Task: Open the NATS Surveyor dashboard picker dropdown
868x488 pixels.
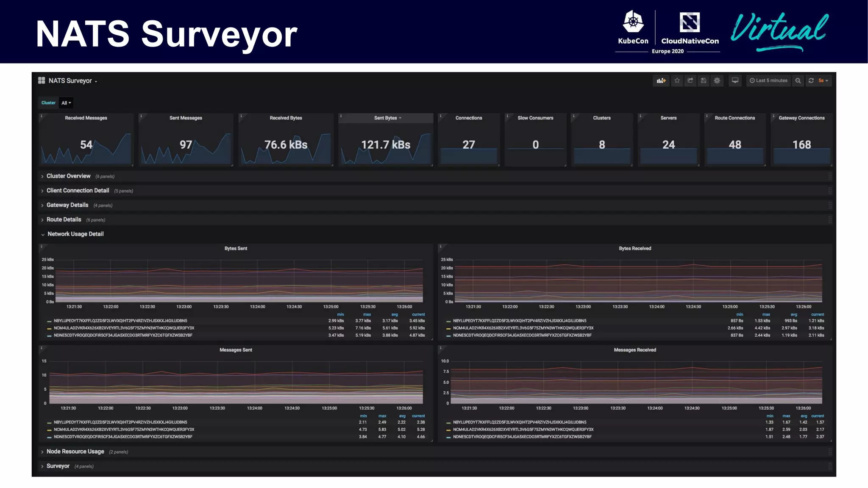Action: [73, 80]
